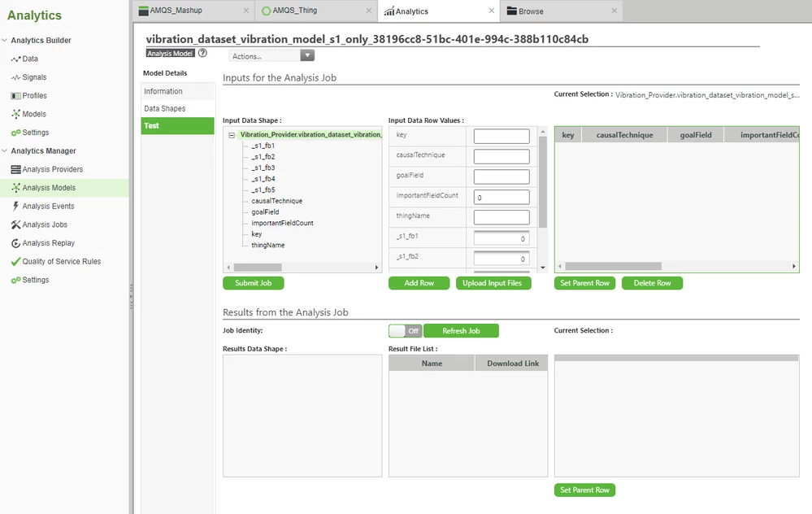Click the _s1_fb1 numeric field

(502, 237)
